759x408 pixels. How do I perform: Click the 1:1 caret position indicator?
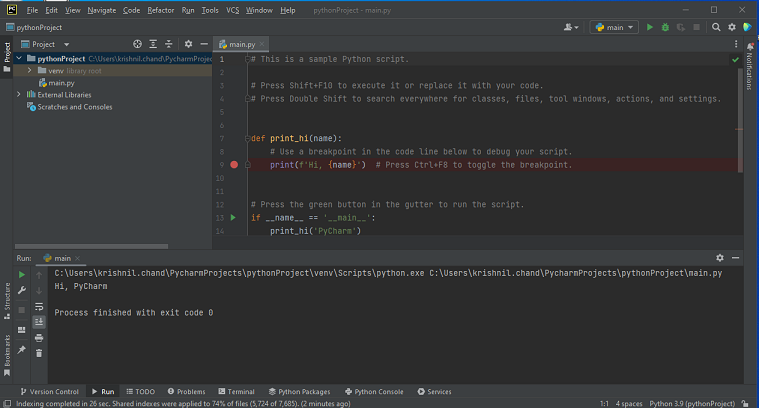(x=604, y=404)
